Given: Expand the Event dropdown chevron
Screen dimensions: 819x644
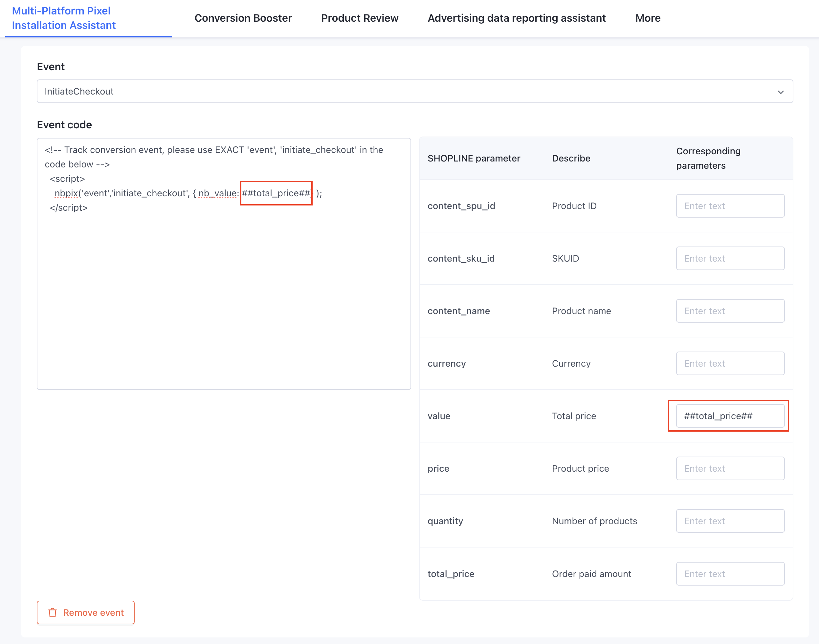Looking at the screenshot, I should pyautogui.click(x=781, y=92).
